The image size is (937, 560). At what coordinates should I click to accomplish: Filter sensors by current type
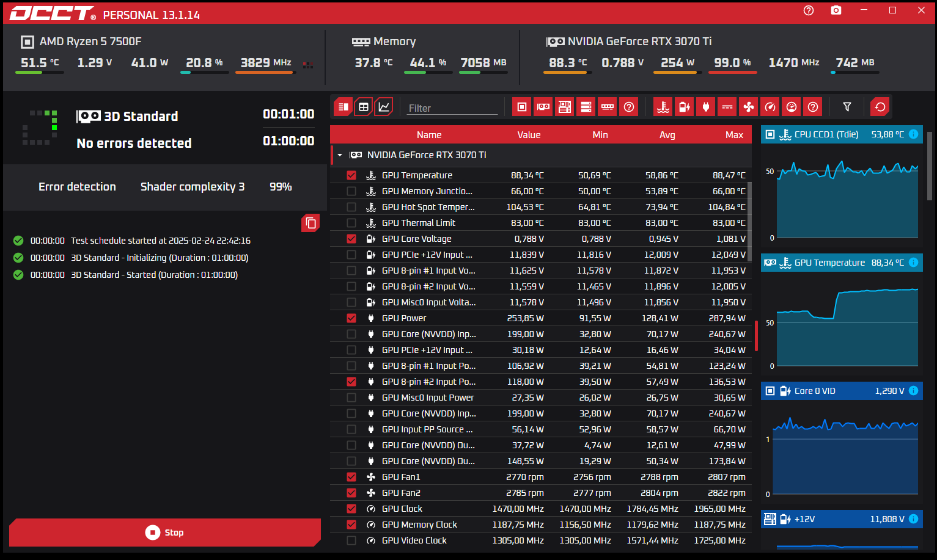[727, 107]
